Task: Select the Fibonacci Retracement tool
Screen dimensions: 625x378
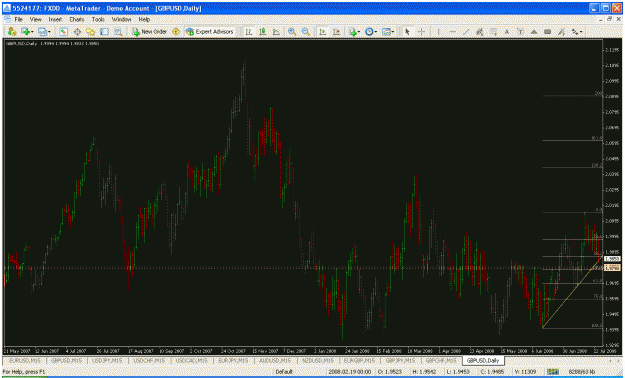Action: (493, 32)
